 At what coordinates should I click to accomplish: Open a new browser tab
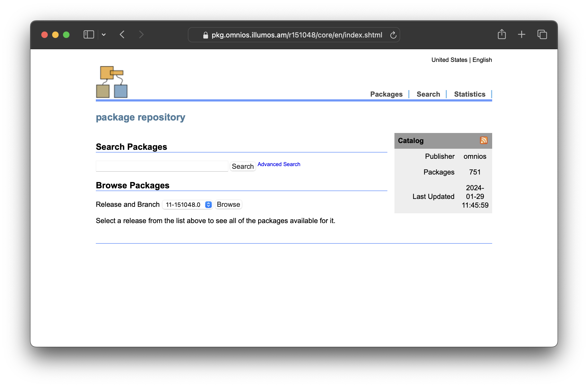click(521, 34)
